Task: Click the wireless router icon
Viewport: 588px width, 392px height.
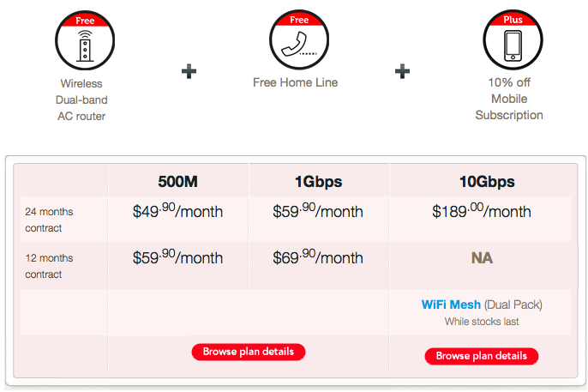Action: tap(82, 42)
